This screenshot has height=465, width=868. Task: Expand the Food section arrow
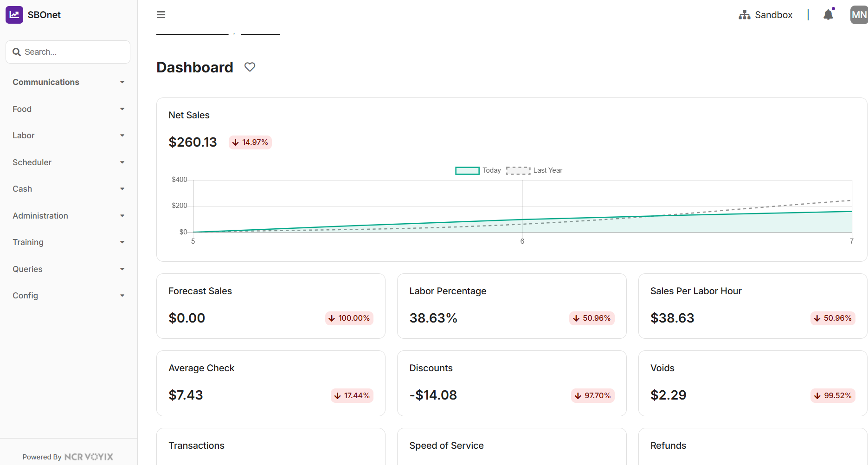click(122, 109)
